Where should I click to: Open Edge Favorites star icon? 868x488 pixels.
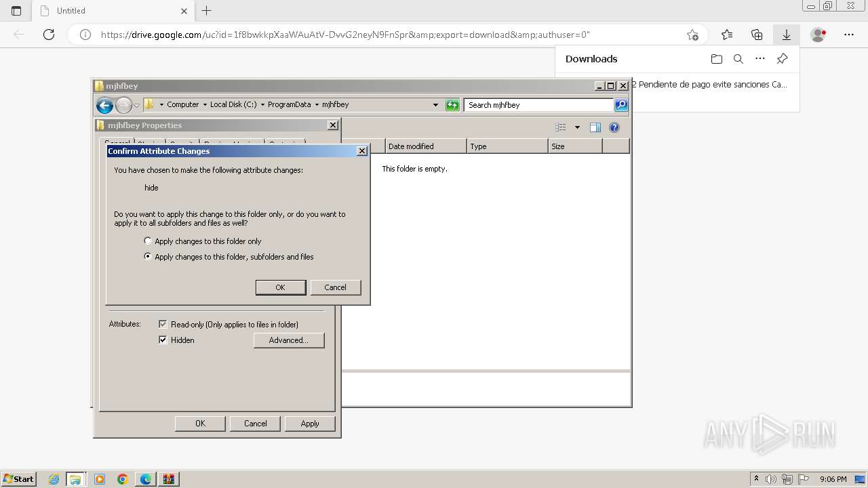click(x=727, y=35)
